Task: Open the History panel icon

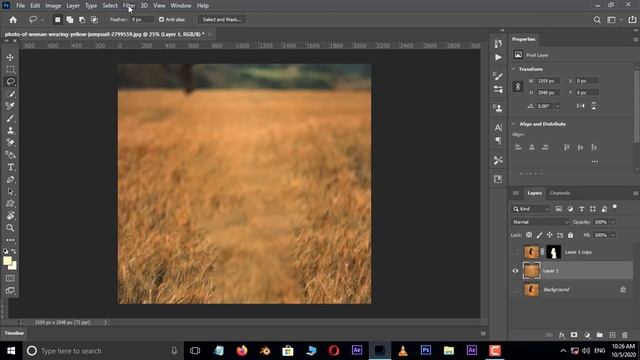Action: (498, 44)
